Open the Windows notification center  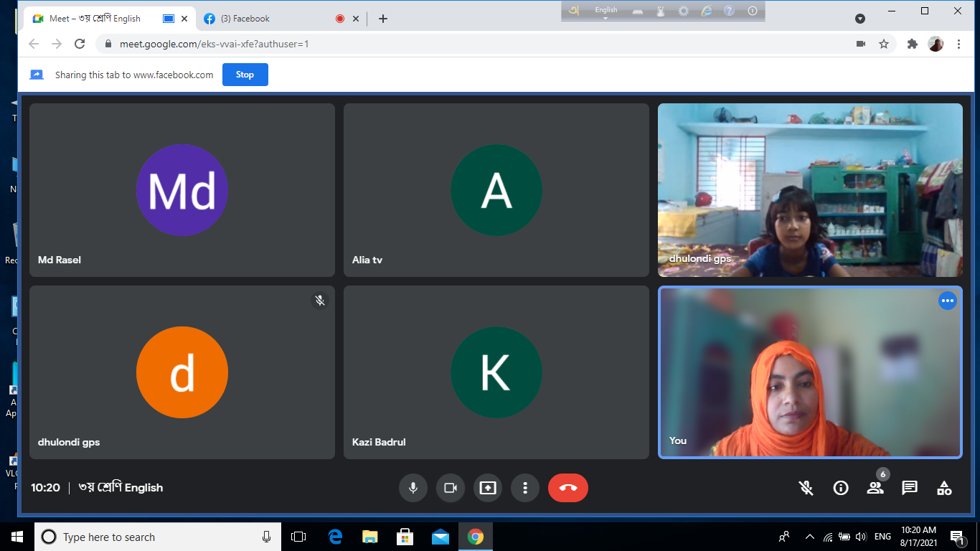[957, 537]
